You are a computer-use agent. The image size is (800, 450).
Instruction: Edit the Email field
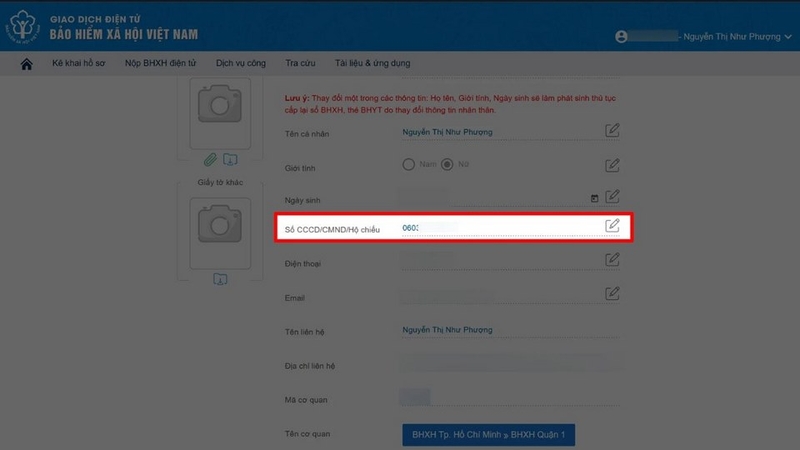point(612,293)
